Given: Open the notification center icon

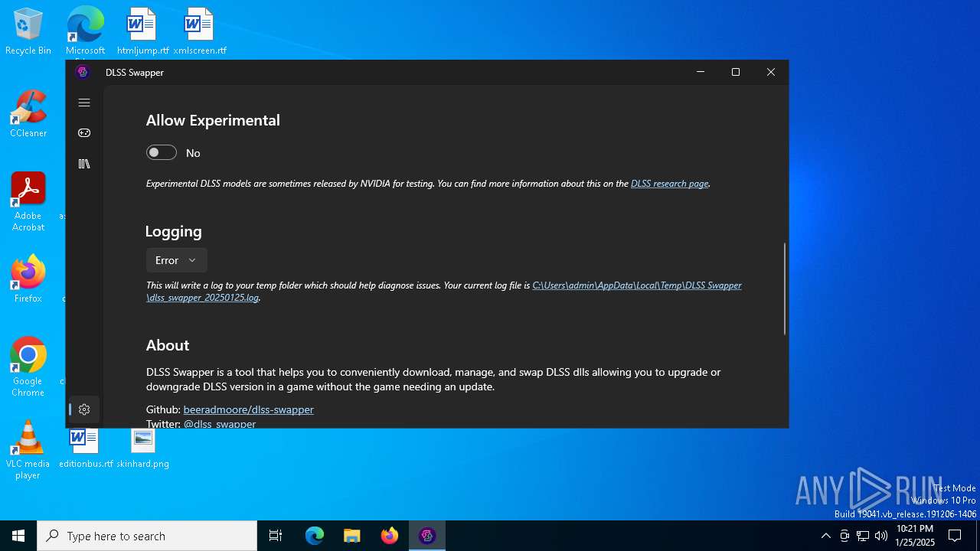Looking at the screenshot, I should [955, 536].
